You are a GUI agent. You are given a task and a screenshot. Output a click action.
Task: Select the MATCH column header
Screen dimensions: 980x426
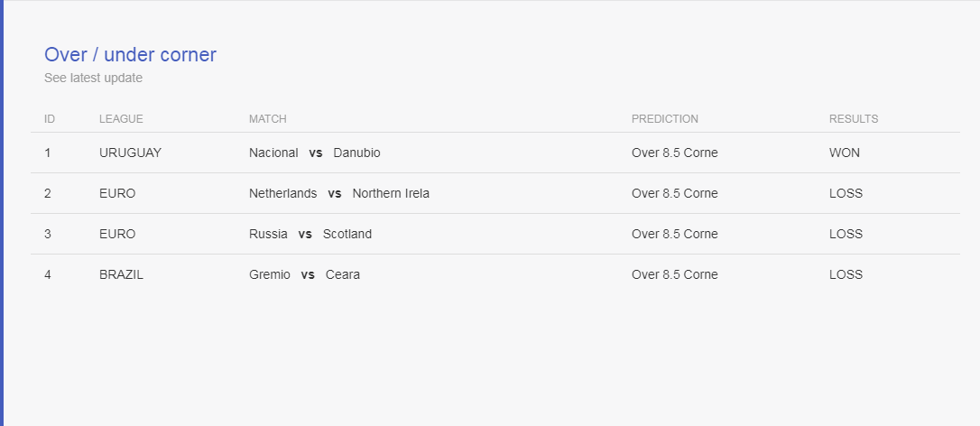(267, 119)
